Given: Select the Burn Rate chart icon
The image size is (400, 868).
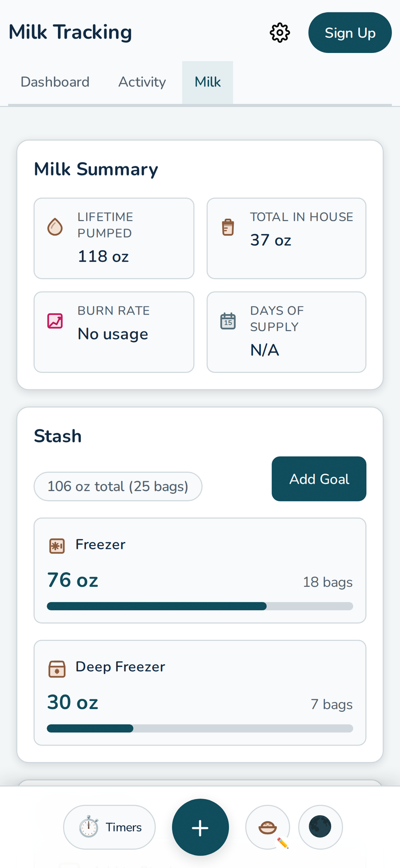Looking at the screenshot, I should [x=55, y=320].
